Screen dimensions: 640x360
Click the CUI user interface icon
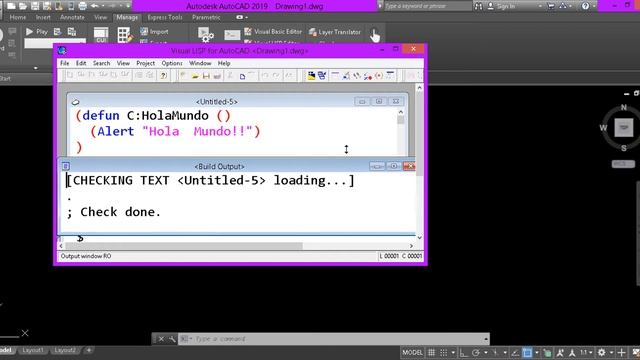[101, 35]
